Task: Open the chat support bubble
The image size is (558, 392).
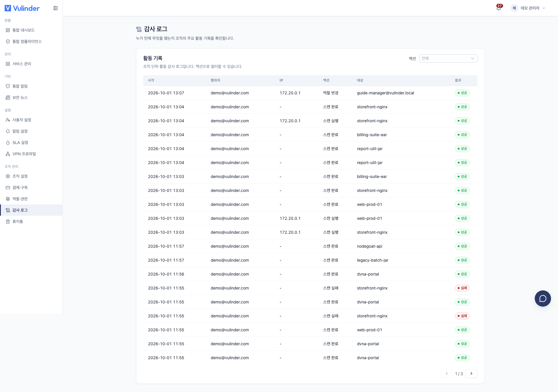Action: pyautogui.click(x=543, y=299)
